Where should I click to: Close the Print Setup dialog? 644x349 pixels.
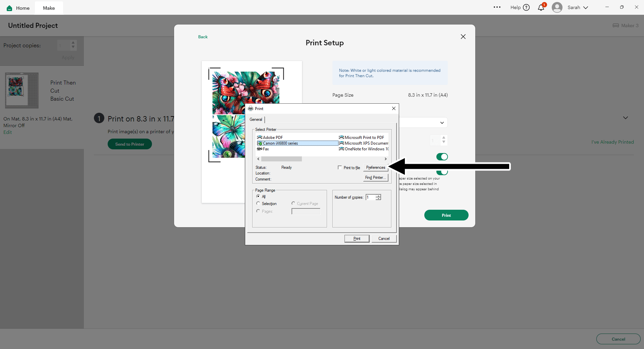(463, 37)
